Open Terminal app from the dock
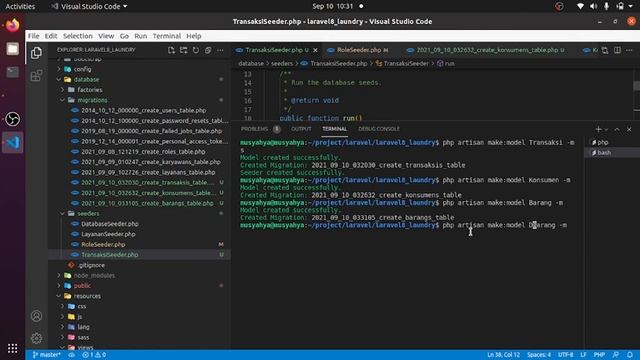Screen dimensions: 640x360 [x=12, y=72]
